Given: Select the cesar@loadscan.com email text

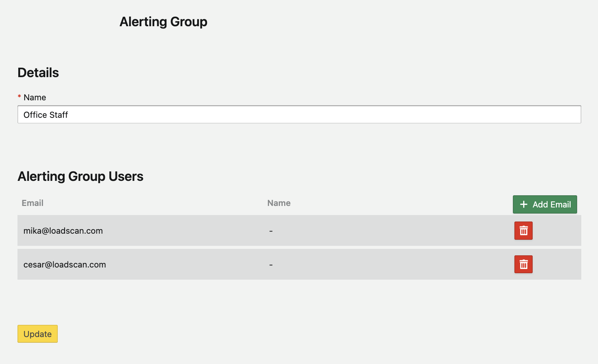Looking at the screenshot, I should 65,265.
